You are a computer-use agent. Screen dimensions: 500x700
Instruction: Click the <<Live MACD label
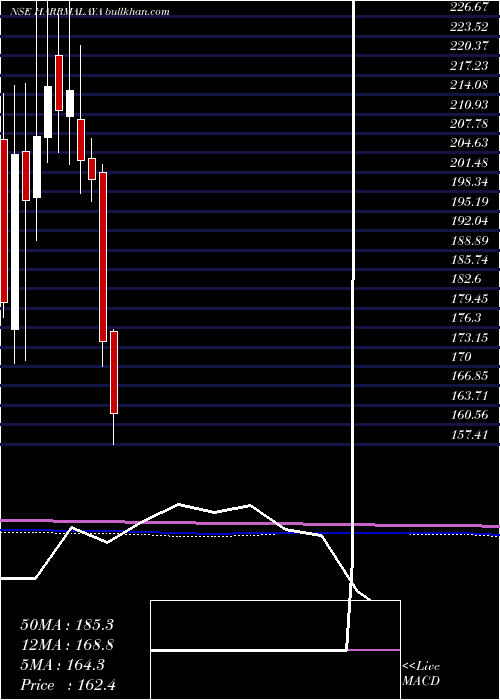421,674
